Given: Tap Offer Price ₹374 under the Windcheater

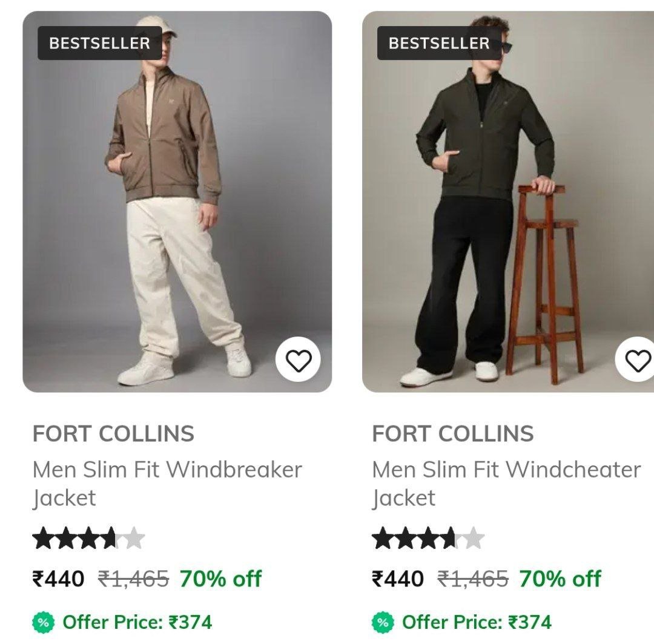Looking at the screenshot, I should (x=477, y=622).
